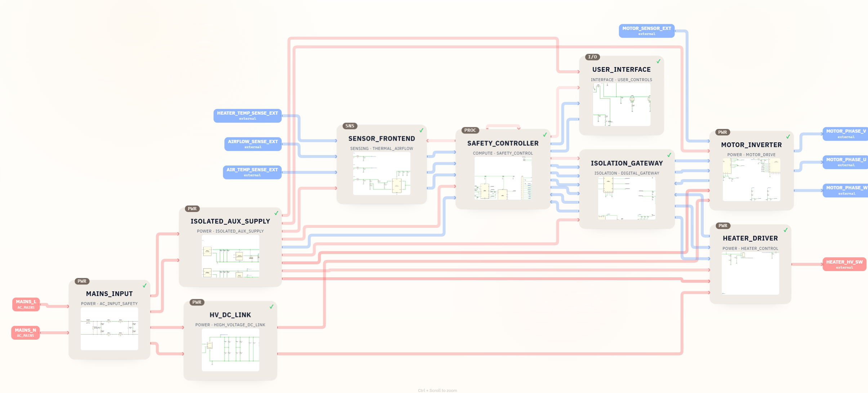
Task: Click the 'POWER · AC_INPUT_SAFETY' subtitle
Action: point(110,304)
